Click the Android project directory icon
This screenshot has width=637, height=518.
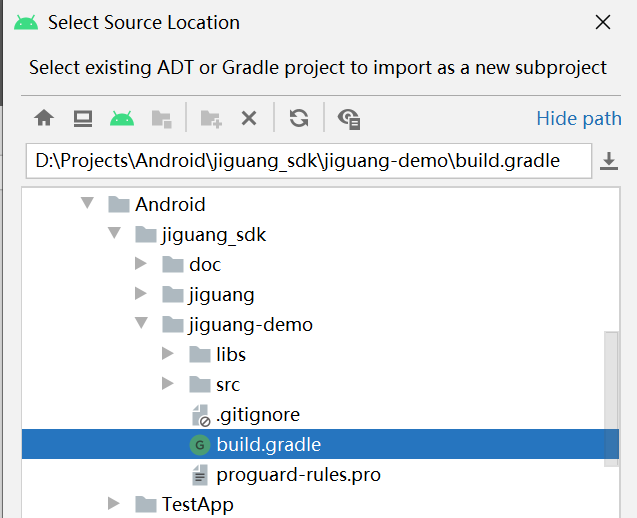tap(122, 119)
